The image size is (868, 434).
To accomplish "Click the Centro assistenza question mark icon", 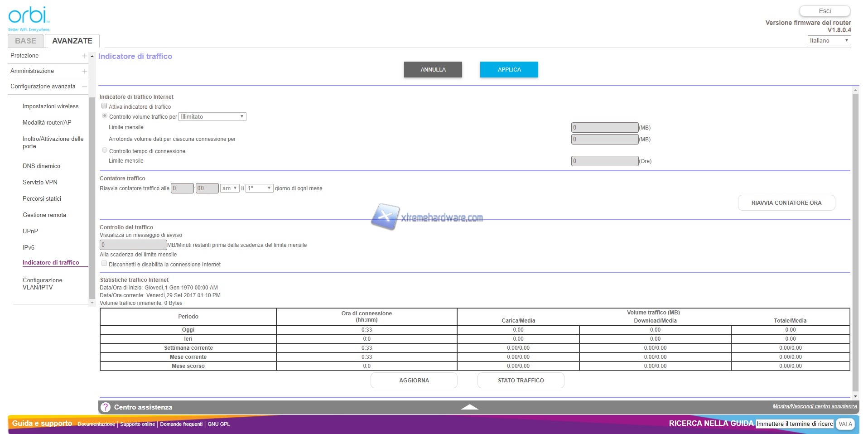I will coord(106,407).
